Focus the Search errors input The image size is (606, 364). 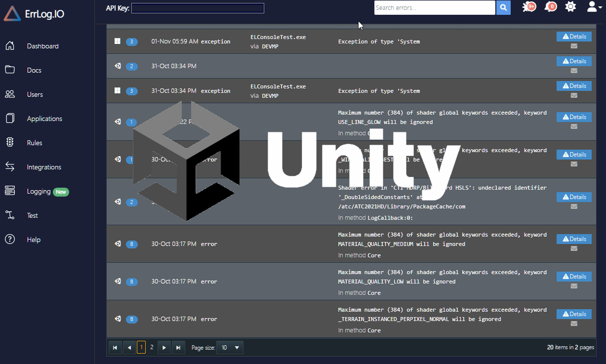(x=434, y=8)
